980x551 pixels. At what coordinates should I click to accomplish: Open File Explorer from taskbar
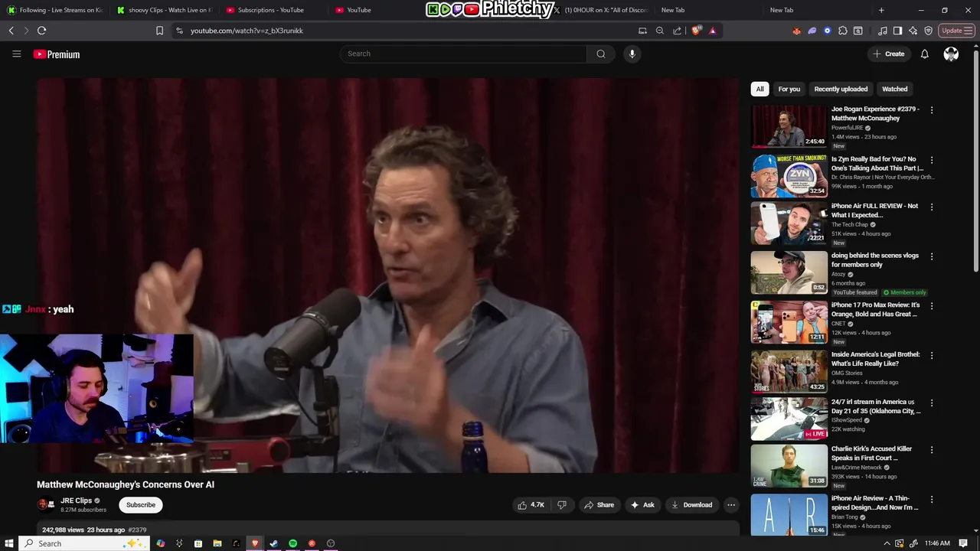pyautogui.click(x=217, y=543)
